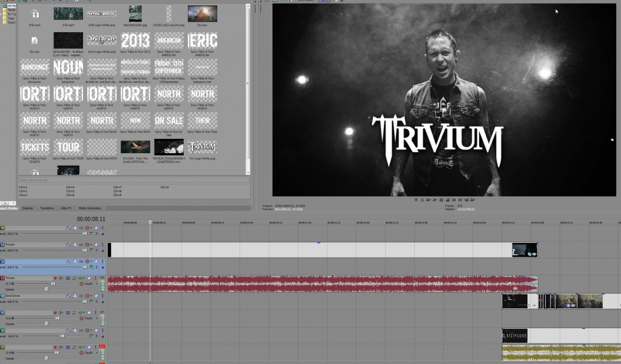Open compositing mode on Devil Driver track

92,302
